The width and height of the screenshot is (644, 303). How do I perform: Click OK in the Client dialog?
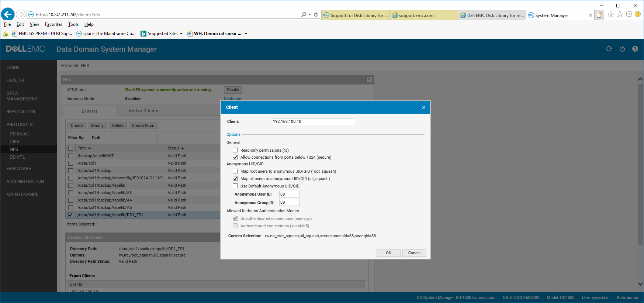point(388,253)
